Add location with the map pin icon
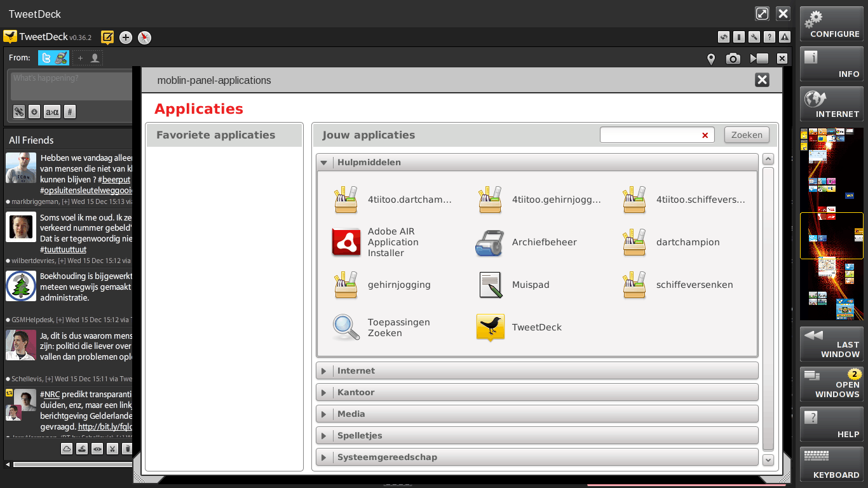This screenshot has height=488, width=868. pyautogui.click(x=711, y=59)
